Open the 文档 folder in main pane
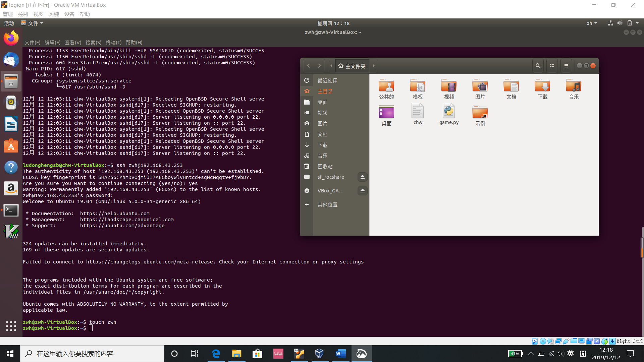The image size is (644, 362). pos(511,89)
